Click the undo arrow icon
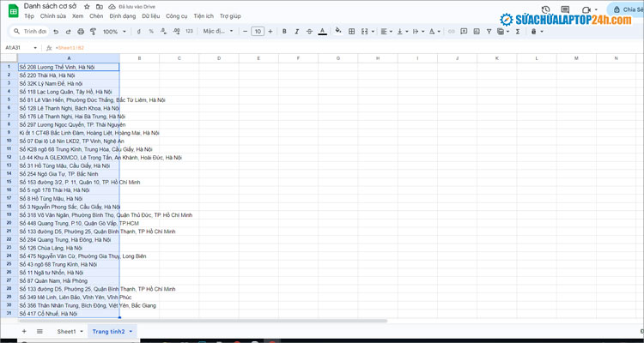The height and width of the screenshot is (343, 644). [56, 32]
